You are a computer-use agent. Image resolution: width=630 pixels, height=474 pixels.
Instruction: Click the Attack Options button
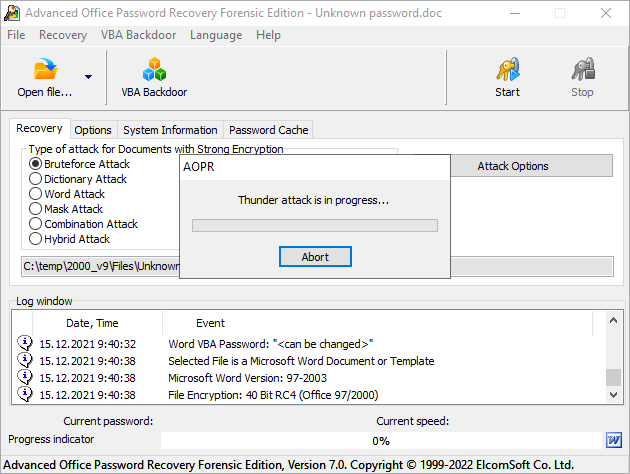click(x=512, y=166)
